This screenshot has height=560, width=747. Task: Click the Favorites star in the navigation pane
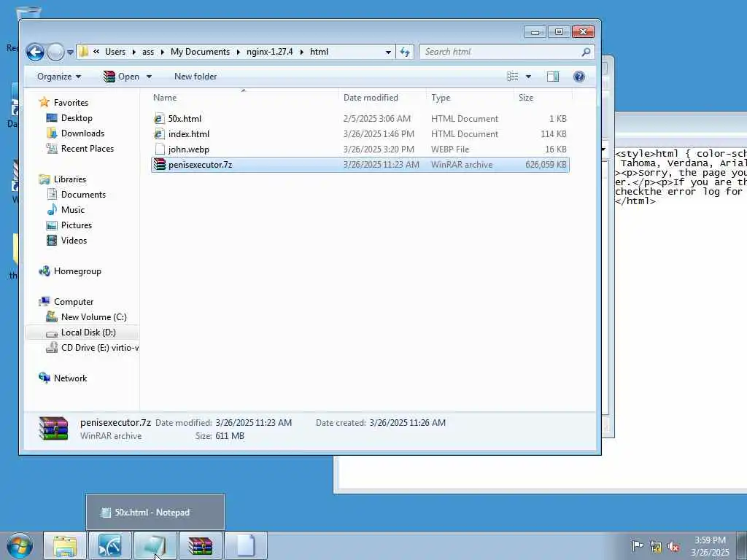(44, 102)
